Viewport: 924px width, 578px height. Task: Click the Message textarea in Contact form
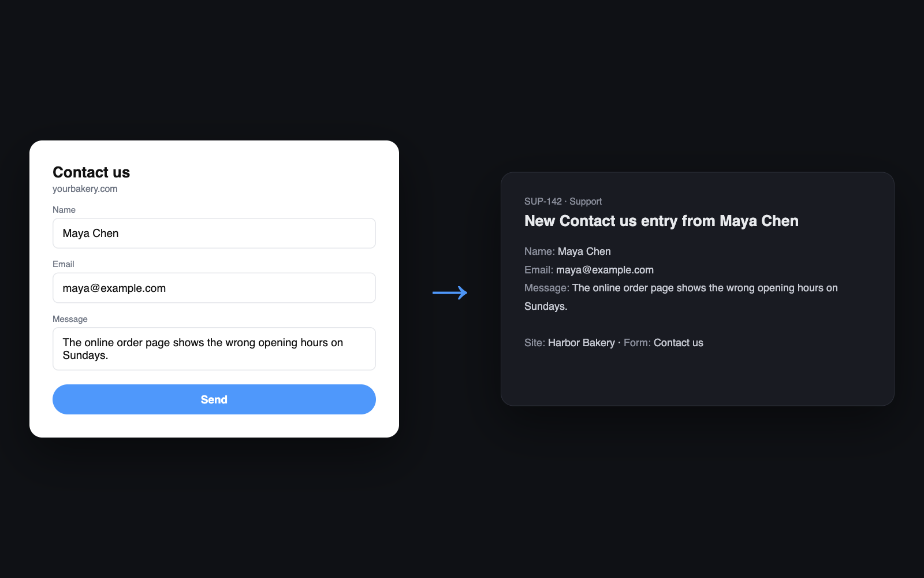coord(214,349)
